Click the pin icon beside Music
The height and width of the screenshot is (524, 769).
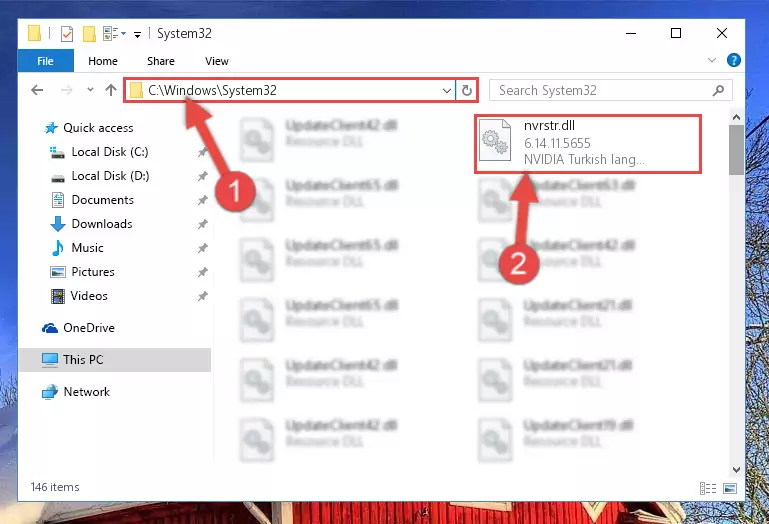(x=202, y=248)
